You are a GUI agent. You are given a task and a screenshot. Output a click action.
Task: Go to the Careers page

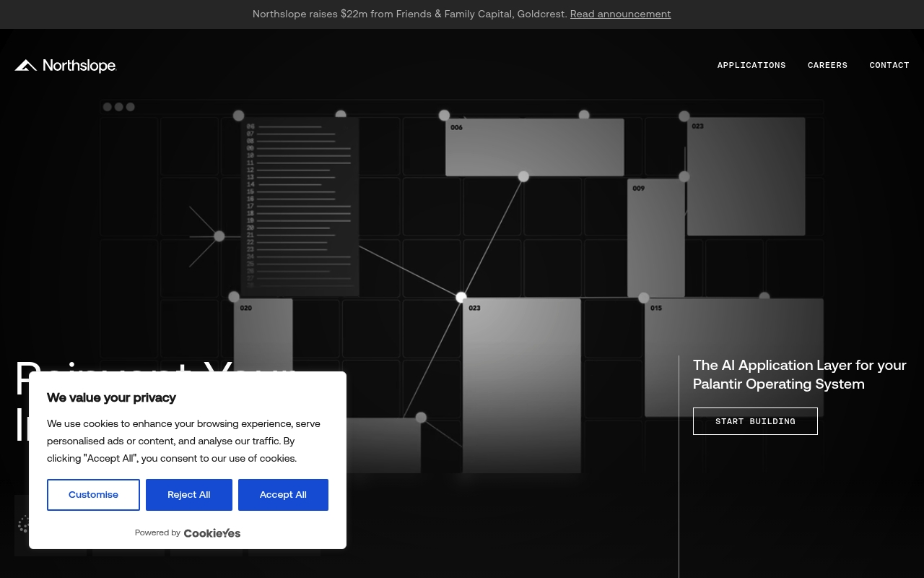(x=827, y=65)
